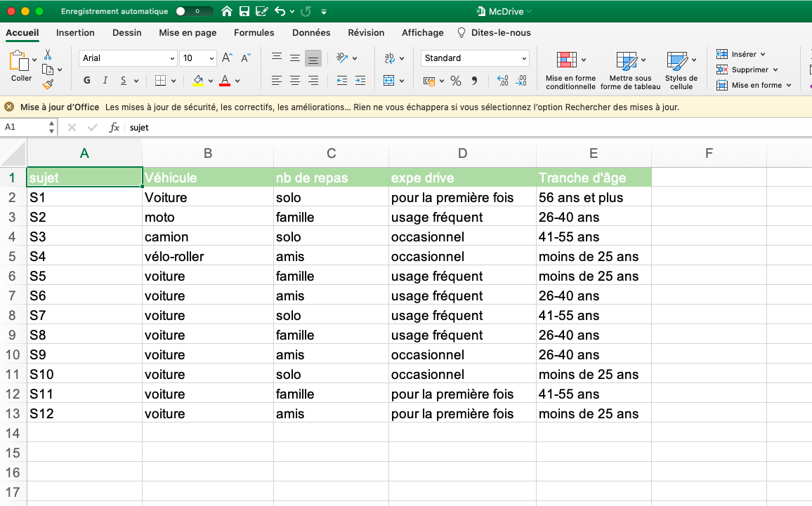
Task: Open the insert function fx icon
Action: pyautogui.click(x=114, y=127)
